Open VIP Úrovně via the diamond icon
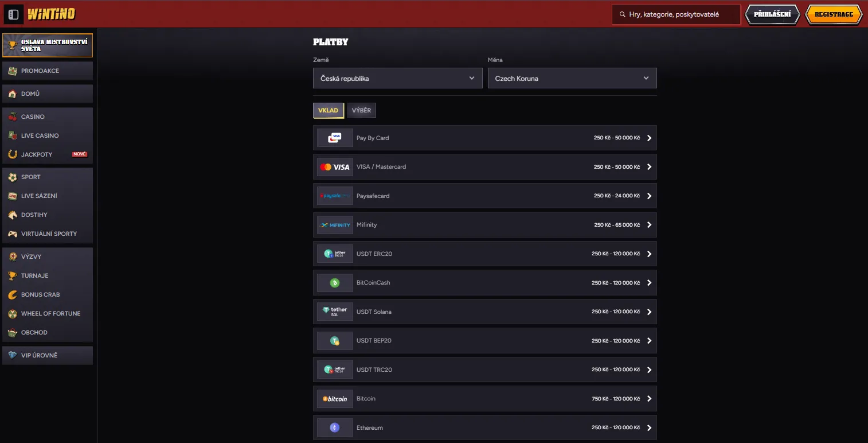868x443 pixels. (x=13, y=355)
